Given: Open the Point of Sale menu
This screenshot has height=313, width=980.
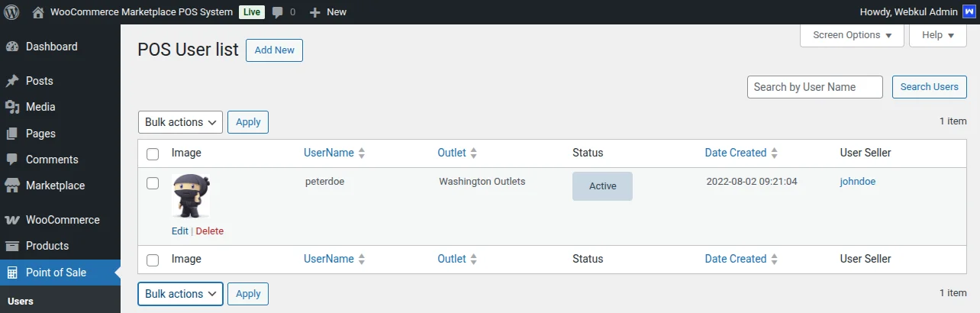Looking at the screenshot, I should click(56, 273).
